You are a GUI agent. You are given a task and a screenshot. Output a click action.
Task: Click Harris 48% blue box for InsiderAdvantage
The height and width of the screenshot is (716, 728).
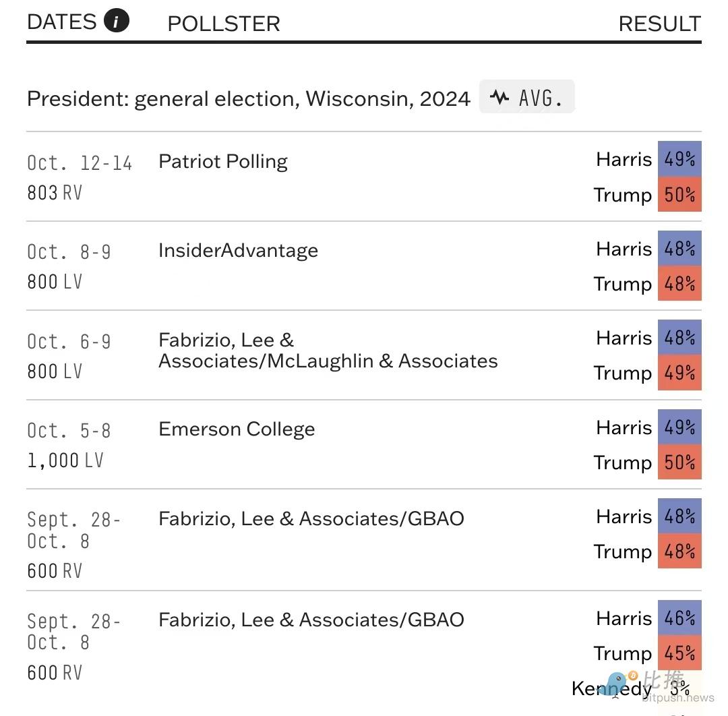[x=679, y=249]
